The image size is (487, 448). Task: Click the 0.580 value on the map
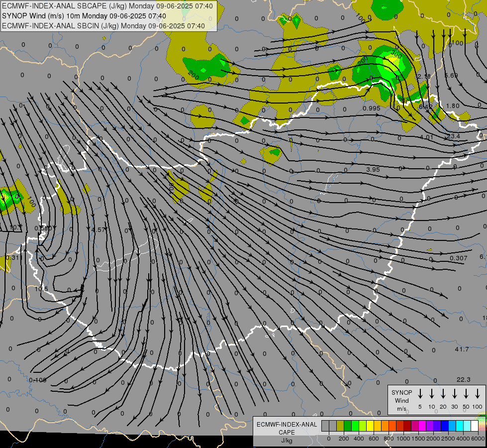point(43,228)
